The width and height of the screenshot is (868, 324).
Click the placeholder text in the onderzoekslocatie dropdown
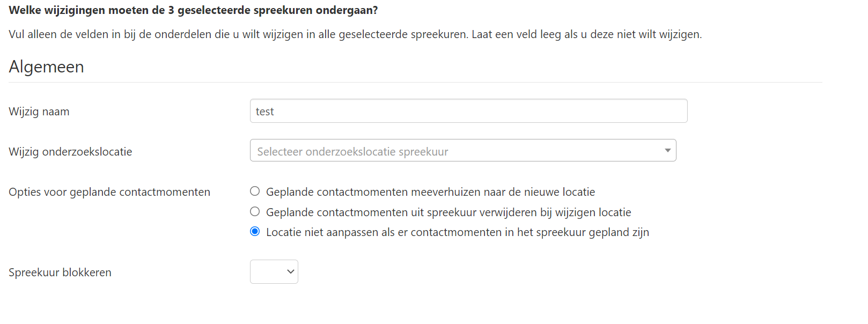point(352,152)
